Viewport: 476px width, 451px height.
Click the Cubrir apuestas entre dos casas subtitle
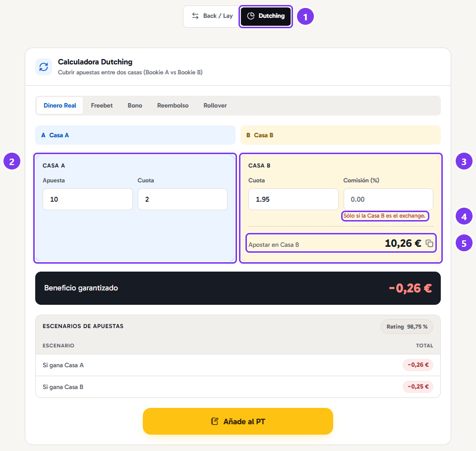[130, 72]
